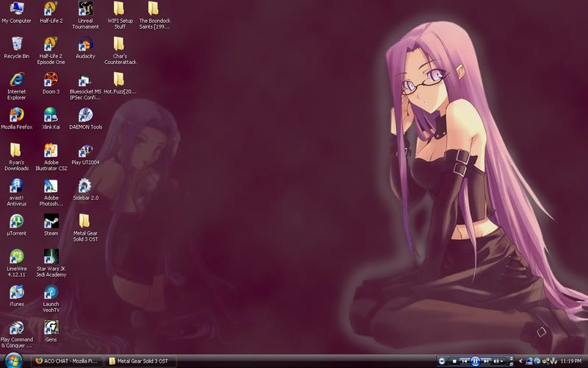Launch Unreal Tournament from the desktop
The width and height of the screenshot is (588, 368).
click(x=85, y=10)
